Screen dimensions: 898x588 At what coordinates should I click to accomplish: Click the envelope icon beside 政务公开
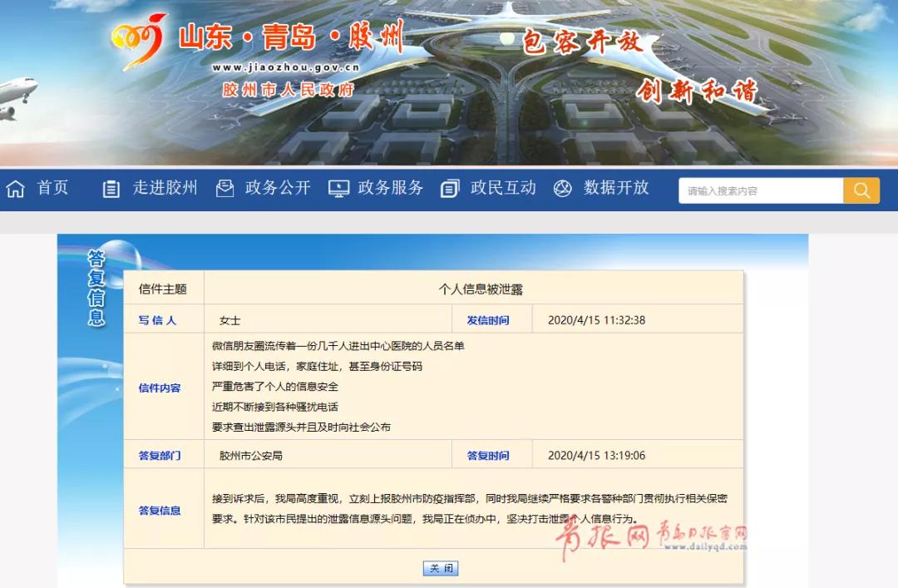pos(224,189)
